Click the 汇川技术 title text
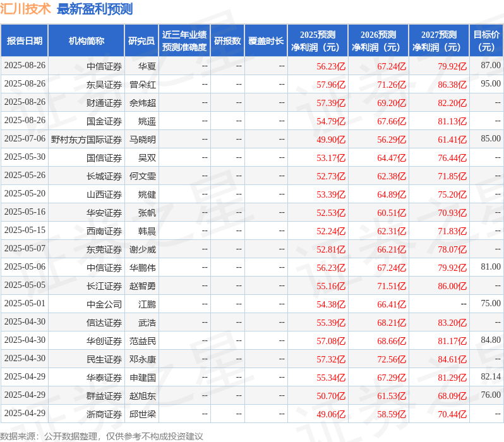Image resolution: width=504 pixels, height=442 pixels. coord(25,9)
